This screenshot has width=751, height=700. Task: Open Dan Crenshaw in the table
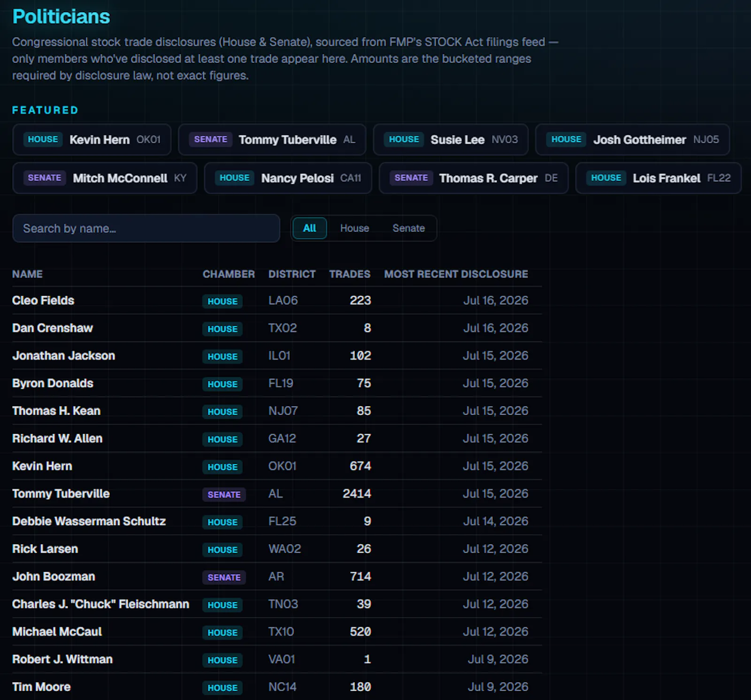pos(53,328)
